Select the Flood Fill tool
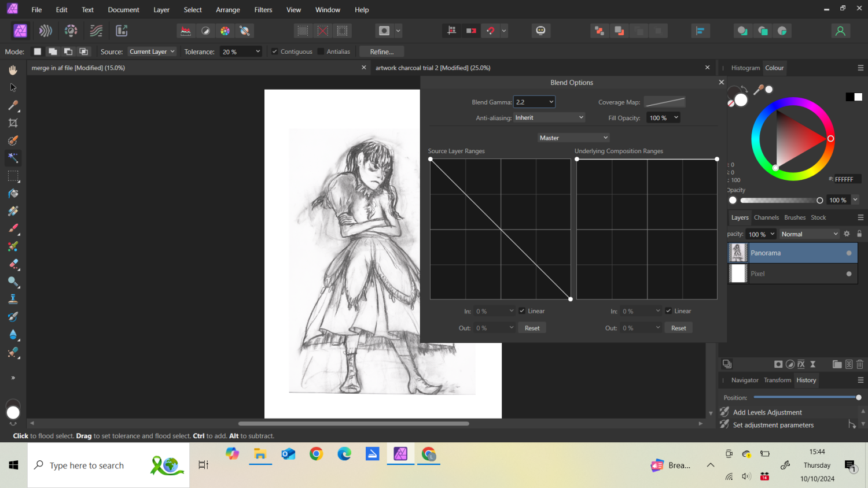This screenshot has width=868, height=488. (x=13, y=194)
